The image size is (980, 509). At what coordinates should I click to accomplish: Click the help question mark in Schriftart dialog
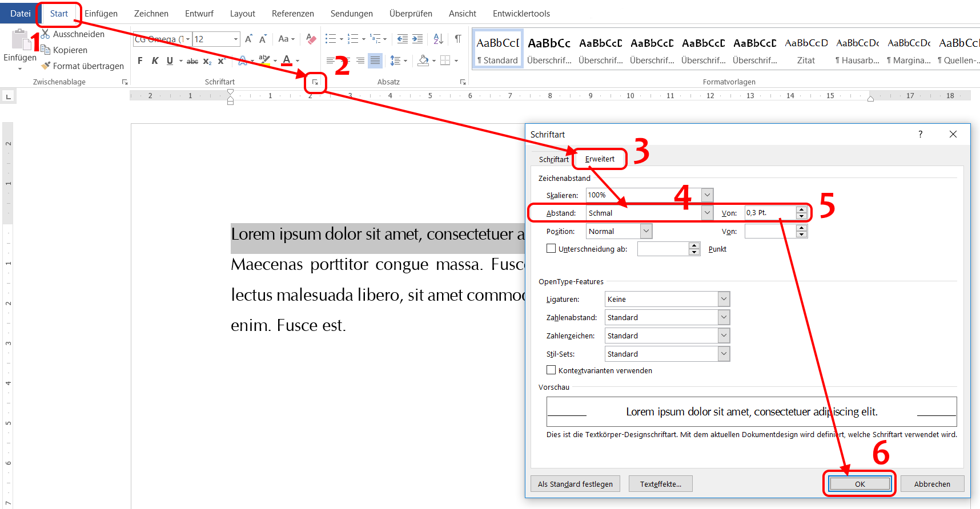(920, 134)
